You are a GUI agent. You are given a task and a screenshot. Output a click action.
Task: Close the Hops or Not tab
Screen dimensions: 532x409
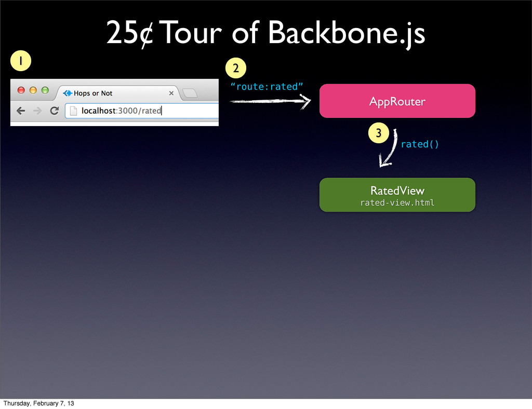171,93
